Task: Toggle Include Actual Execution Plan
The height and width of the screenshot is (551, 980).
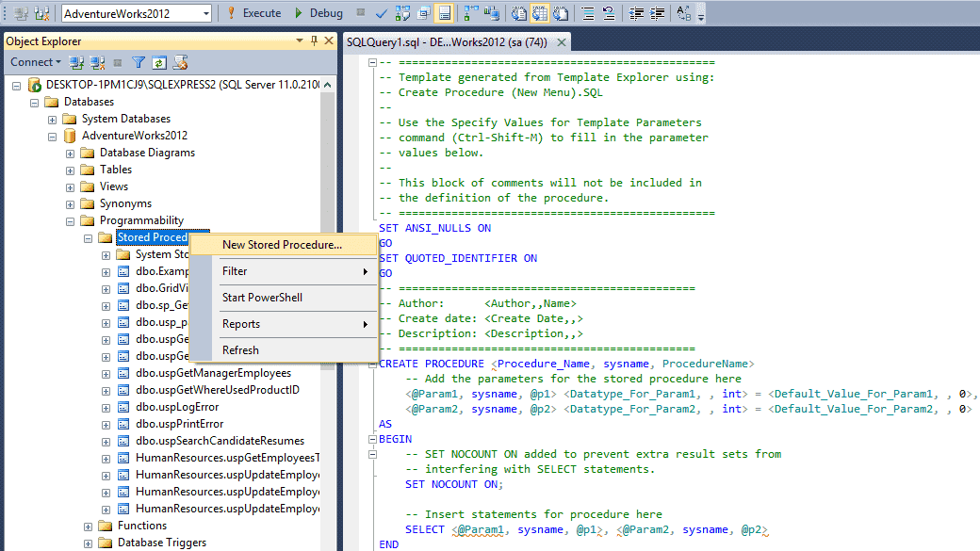Action: click(469, 12)
